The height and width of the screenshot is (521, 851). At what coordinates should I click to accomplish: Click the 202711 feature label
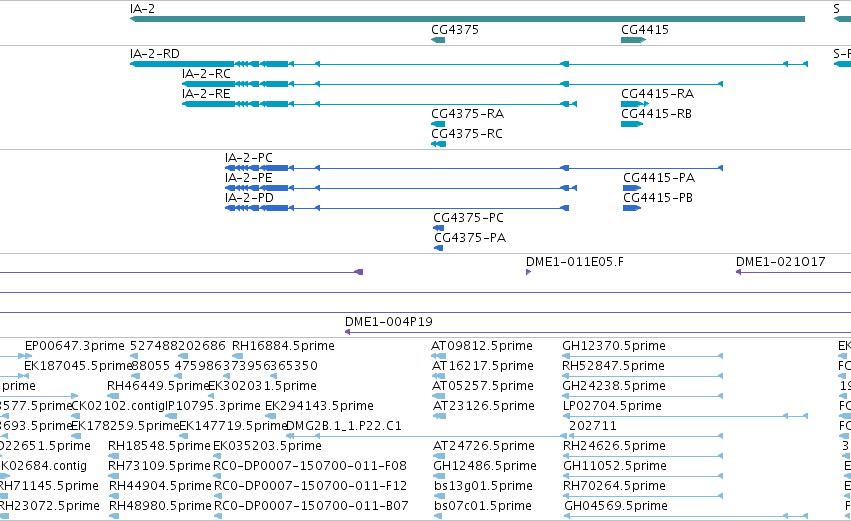(593, 427)
